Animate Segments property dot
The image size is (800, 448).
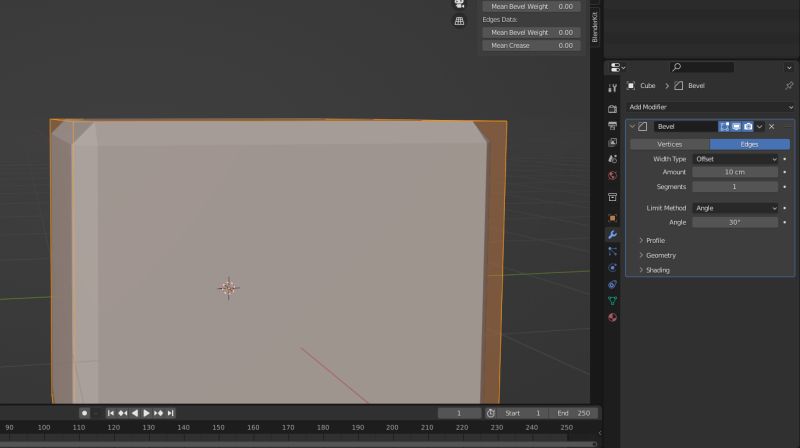tap(785, 187)
